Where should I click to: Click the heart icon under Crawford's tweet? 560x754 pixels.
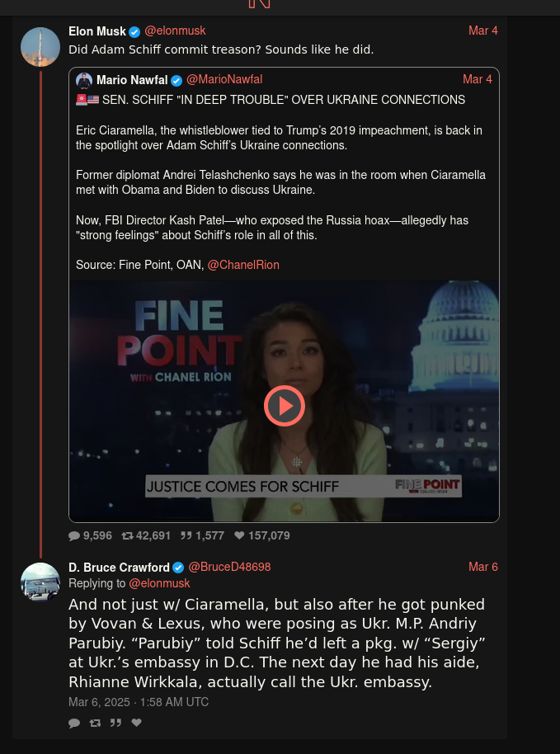pos(137,723)
